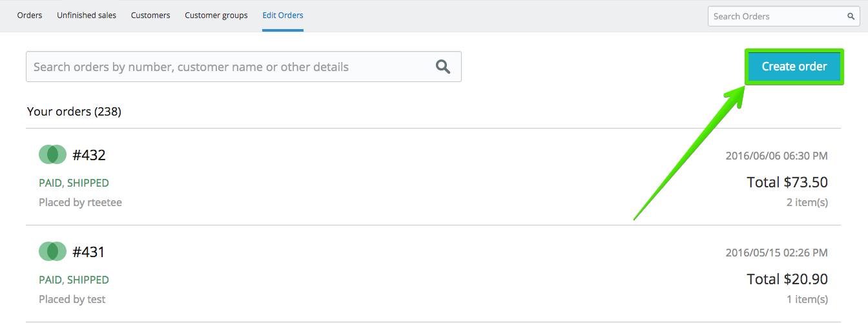The width and height of the screenshot is (868, 323).
Task: Open order #432
Action: pyautogui.click(x=89, y=155)
